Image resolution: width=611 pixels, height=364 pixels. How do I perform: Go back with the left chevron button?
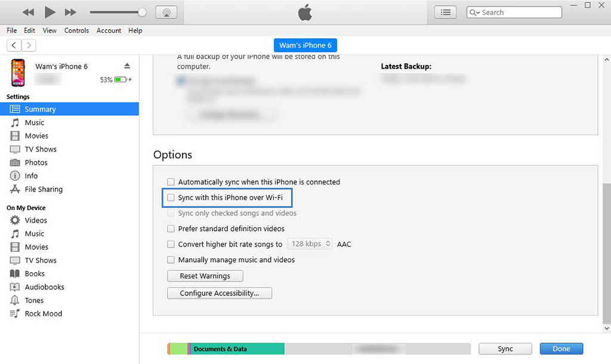click(x=14, y=45)
